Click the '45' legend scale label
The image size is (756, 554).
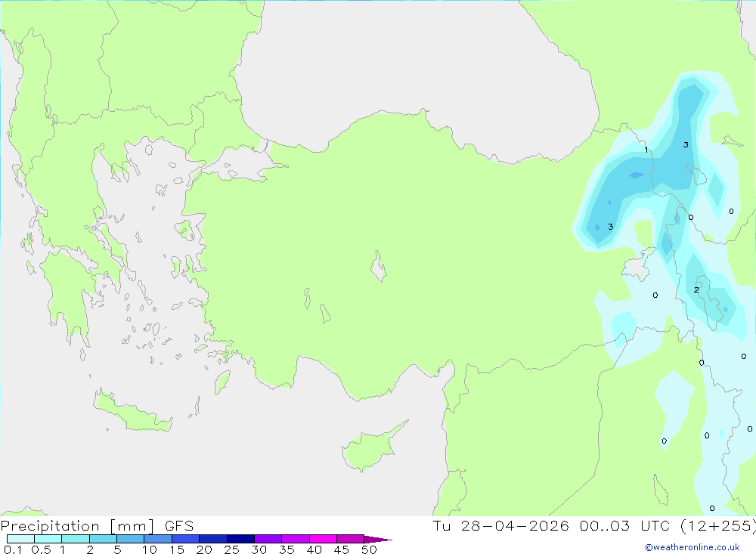tap(342, 549)
